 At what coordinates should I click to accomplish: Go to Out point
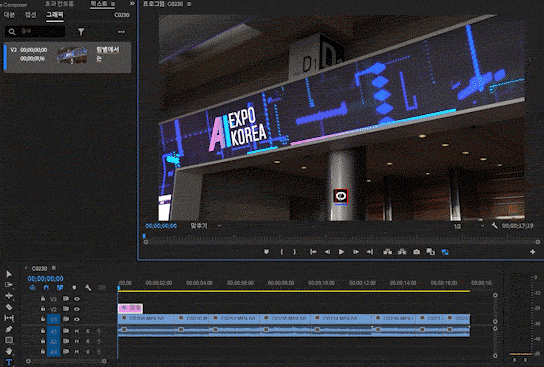[370, 252]
